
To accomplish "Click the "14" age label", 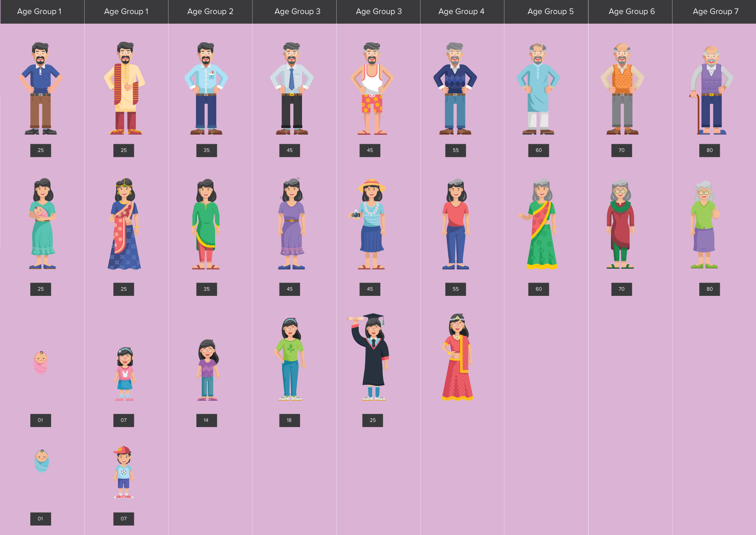I will tap(206, 420).
